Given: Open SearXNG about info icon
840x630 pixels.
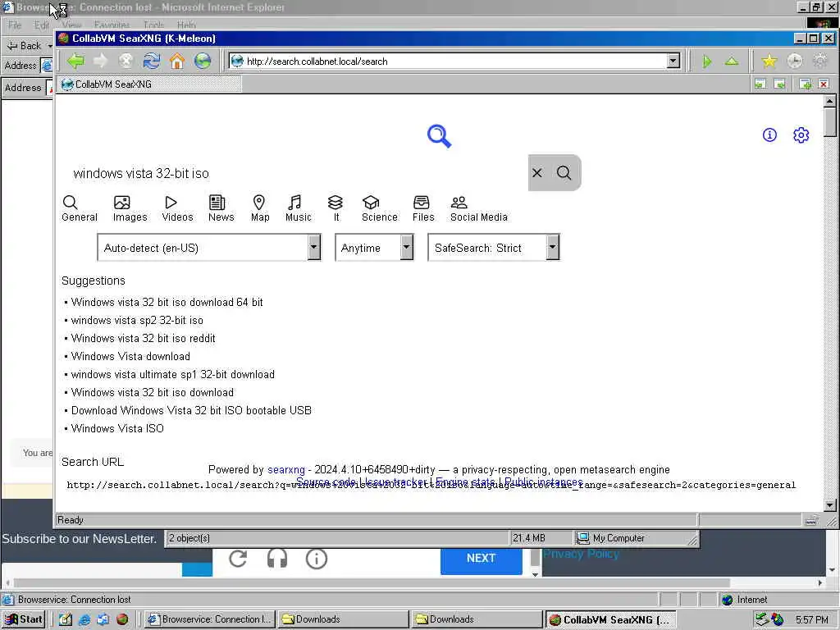Looking at the screenshot, I should 769,135.
